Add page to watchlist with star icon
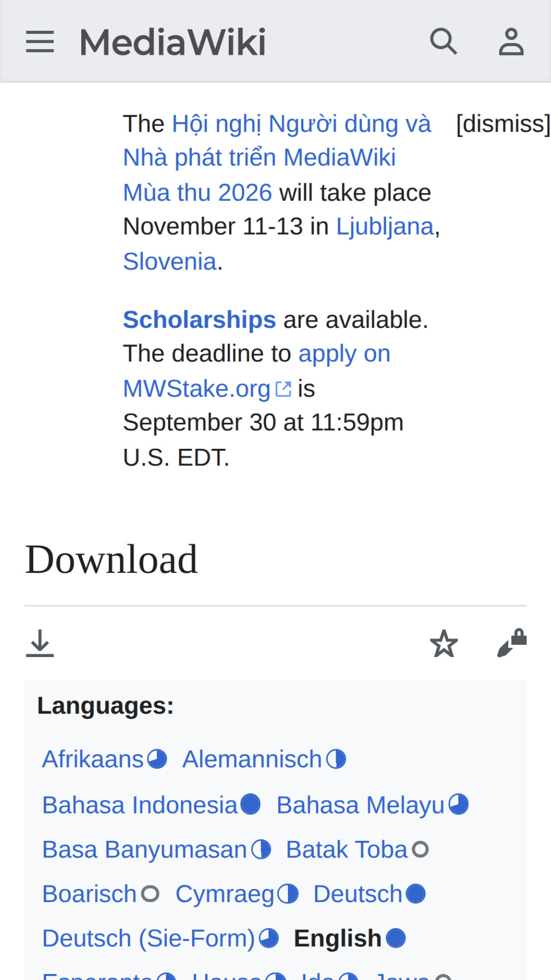The image size is (551, 980). [444, 643]
